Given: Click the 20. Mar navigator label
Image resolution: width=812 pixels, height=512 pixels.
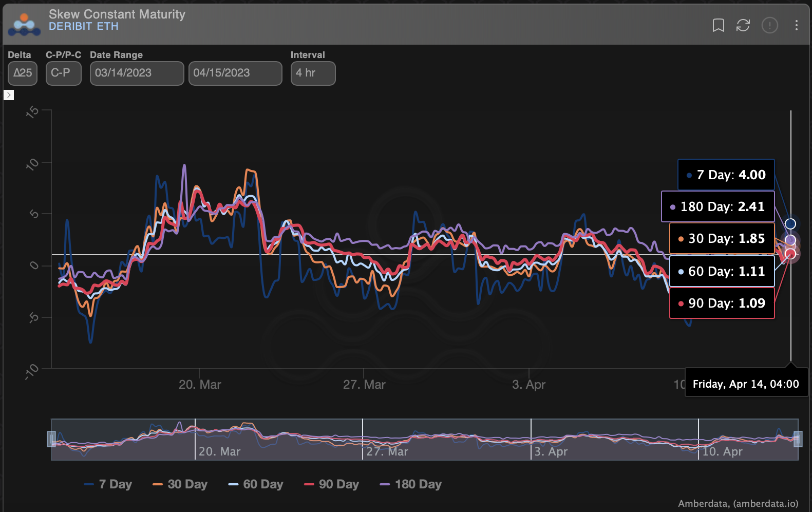Looking at the screenshot, I should [x=219, y=452].
